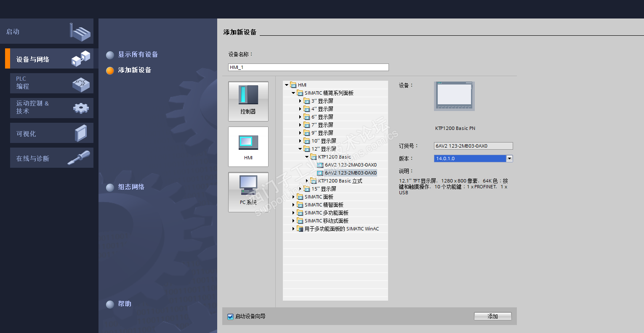The width and height of the screenshot is (644, 333).
Task: Expand the SIMATIC 面板 node
Action: (x=293, y=197)
